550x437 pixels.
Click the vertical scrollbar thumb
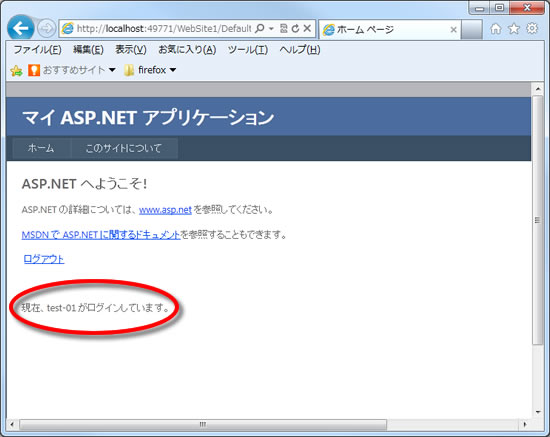coord(537,220)
